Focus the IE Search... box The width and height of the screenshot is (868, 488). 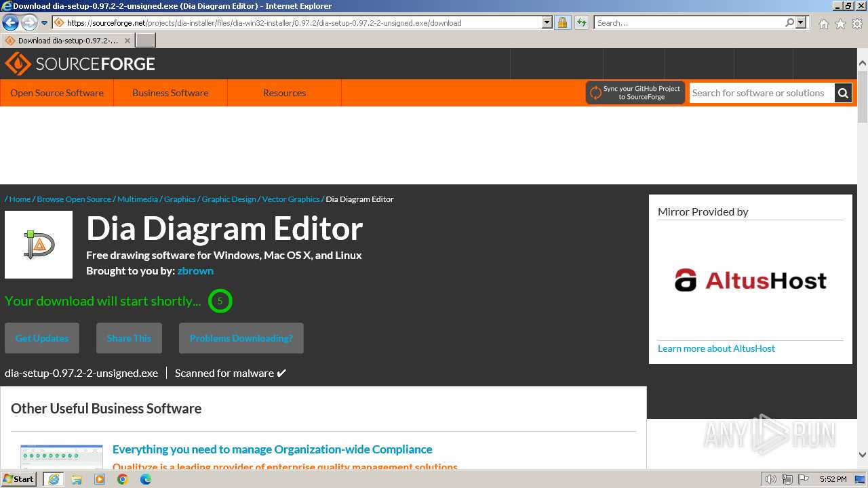pos(689,22)
